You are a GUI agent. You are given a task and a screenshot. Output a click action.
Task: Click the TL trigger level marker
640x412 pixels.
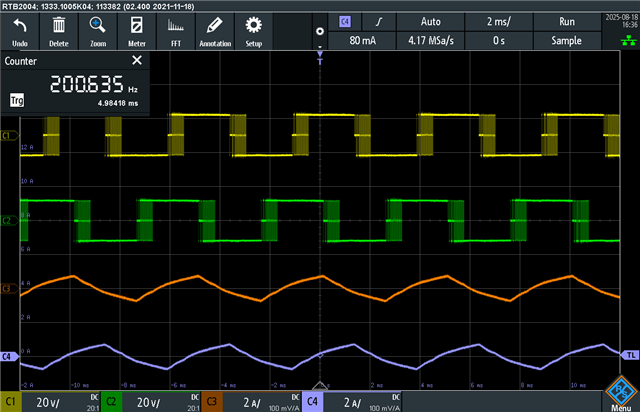click(x=630, y=355)
